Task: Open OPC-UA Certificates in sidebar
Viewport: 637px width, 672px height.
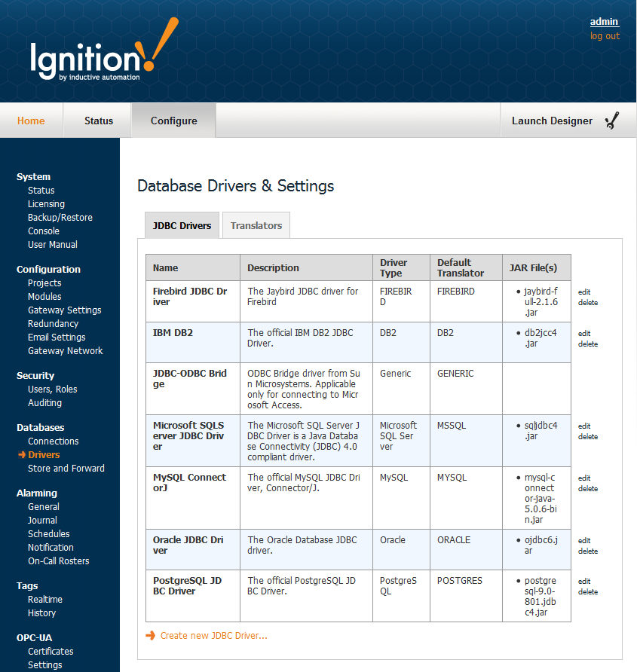Action: 51,652
